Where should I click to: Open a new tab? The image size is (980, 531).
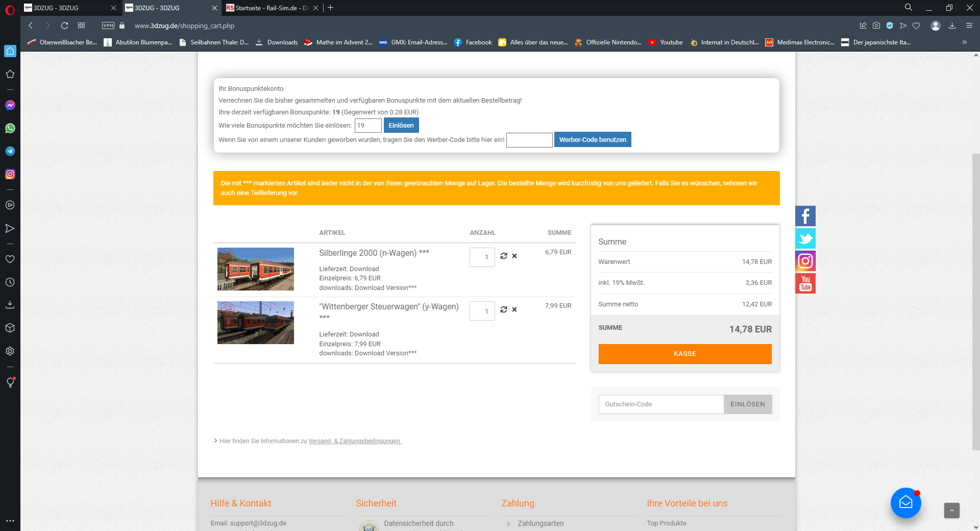[331, 8]
